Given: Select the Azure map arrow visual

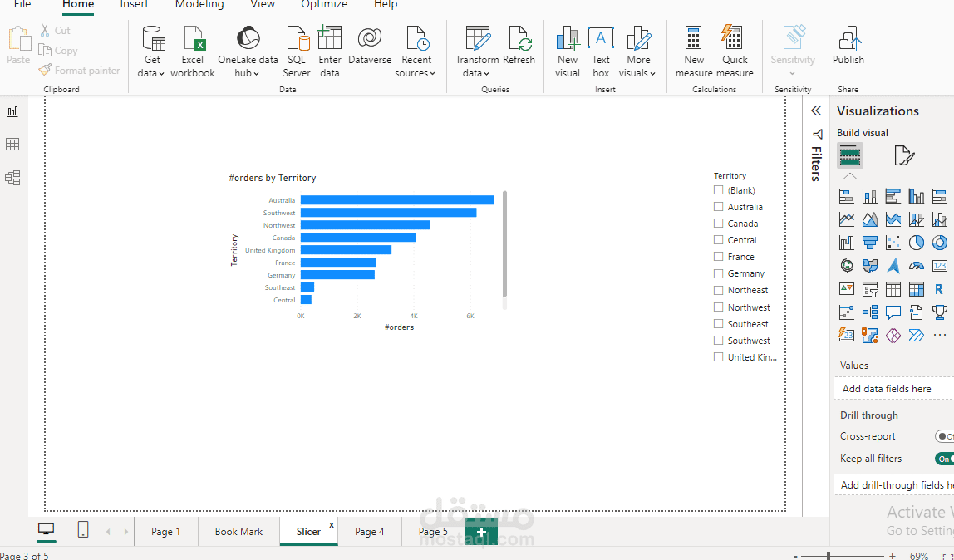Looking at the screenshot, I should pos(893,266).
